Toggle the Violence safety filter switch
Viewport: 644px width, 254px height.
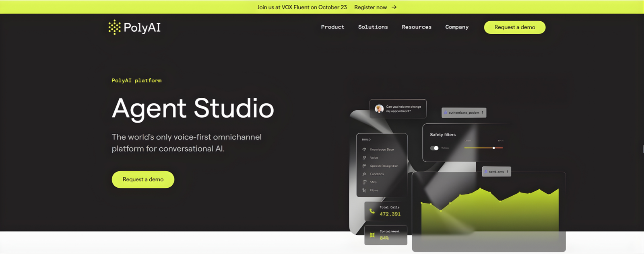pos(434,148)
